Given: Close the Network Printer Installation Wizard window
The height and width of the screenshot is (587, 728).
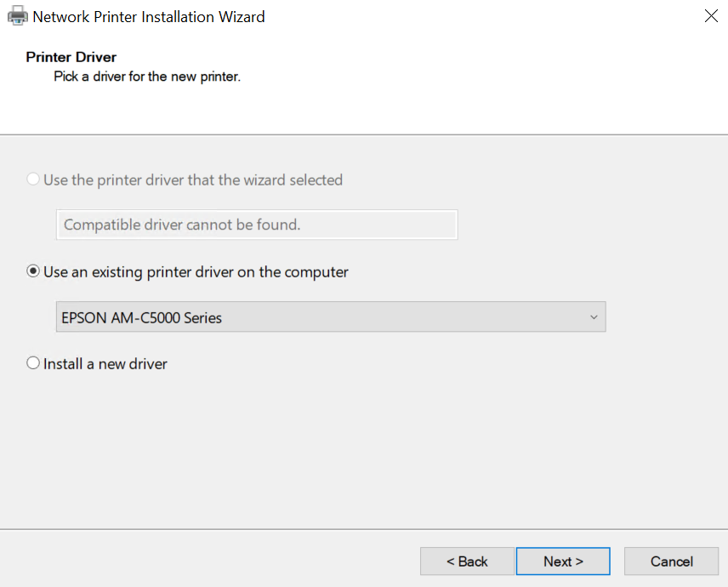Looking at the screenshot, I should coord(711,16).
